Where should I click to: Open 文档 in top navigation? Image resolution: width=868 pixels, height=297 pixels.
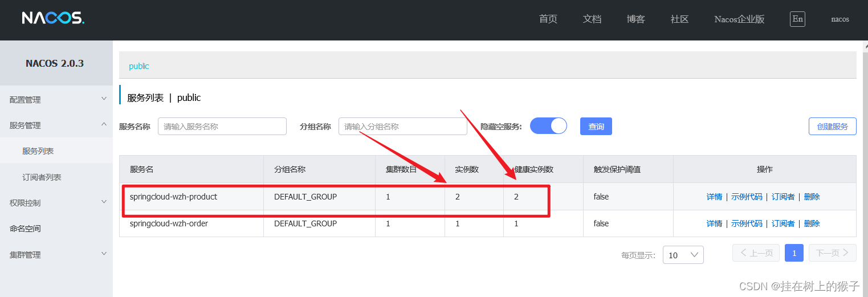592,19
